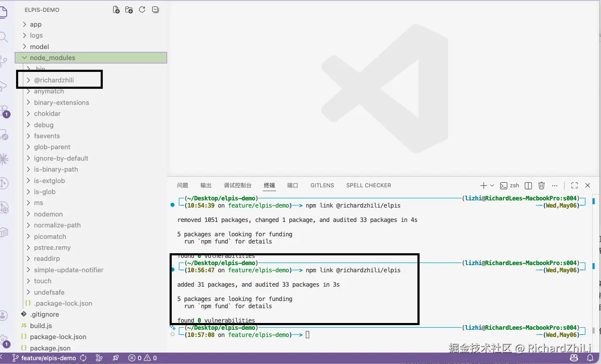Click the pull request icon in status bar
Image resolution: width=601 pixels, height=364 pixels.
[99, 358]
